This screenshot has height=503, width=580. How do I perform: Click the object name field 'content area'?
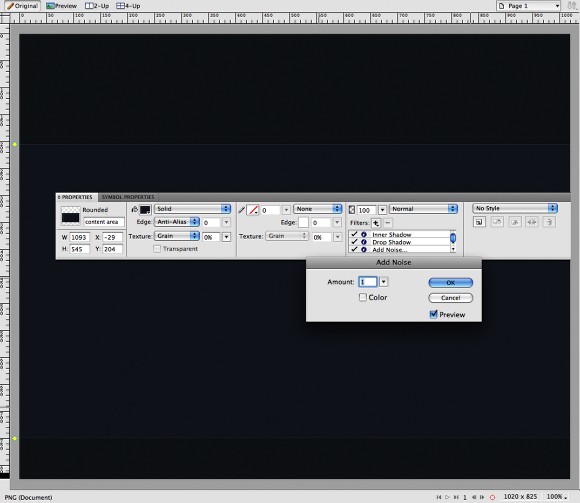pyautogui.click(x=104, y=222)
